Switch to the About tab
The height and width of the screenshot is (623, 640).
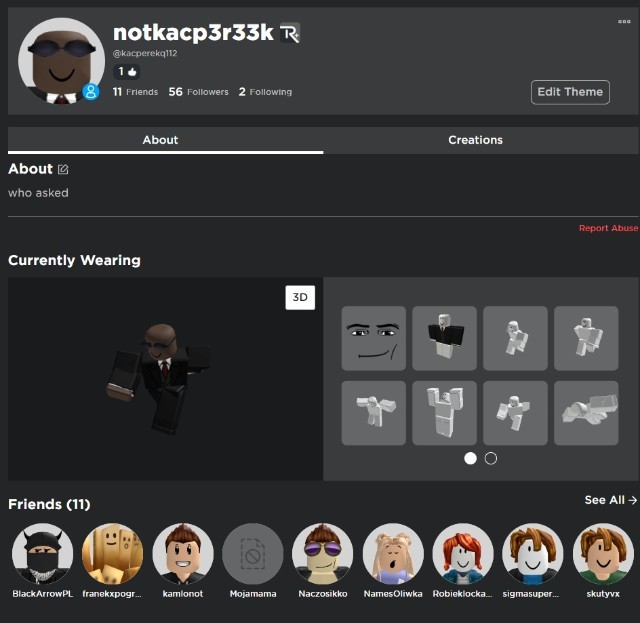[x=160, y=140]
